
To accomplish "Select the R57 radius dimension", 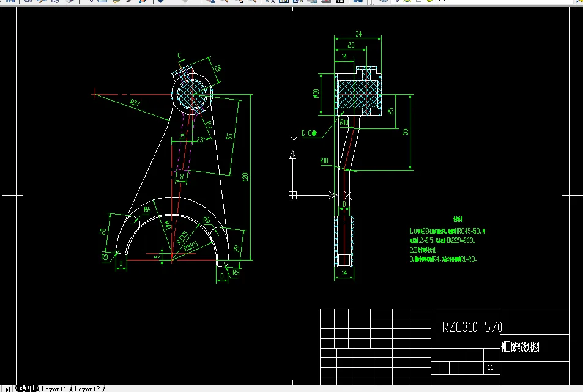I will point(135,103).
